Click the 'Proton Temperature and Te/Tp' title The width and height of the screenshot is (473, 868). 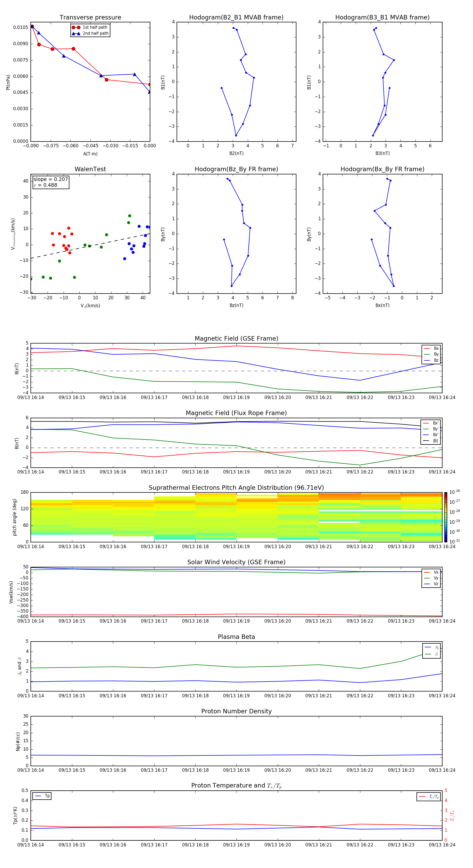coord(236,786)
